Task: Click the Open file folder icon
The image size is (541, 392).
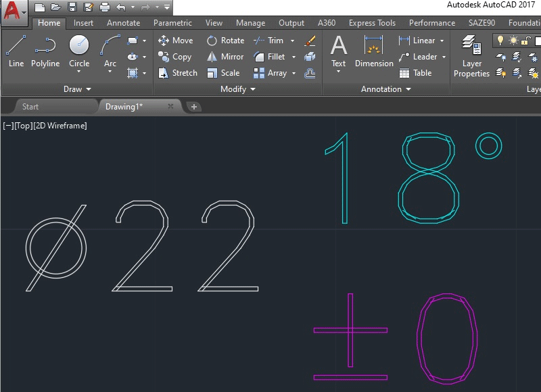Action: [x=55, y=7]
